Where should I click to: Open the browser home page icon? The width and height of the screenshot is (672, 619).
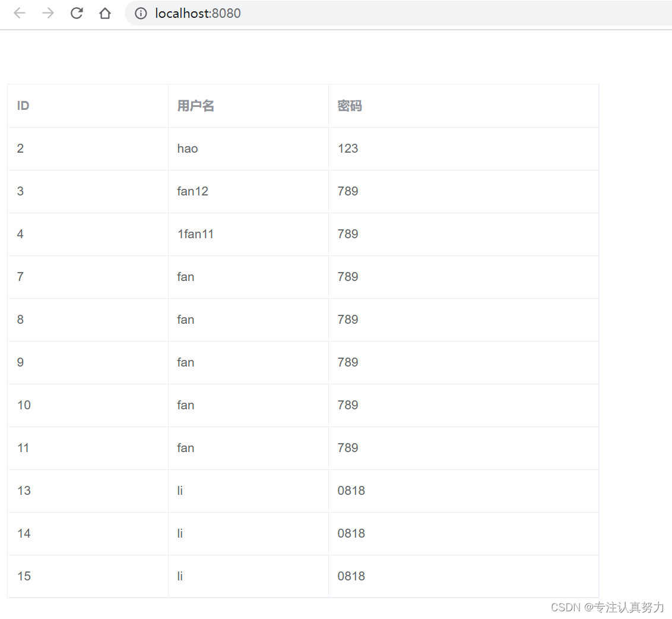105,13
